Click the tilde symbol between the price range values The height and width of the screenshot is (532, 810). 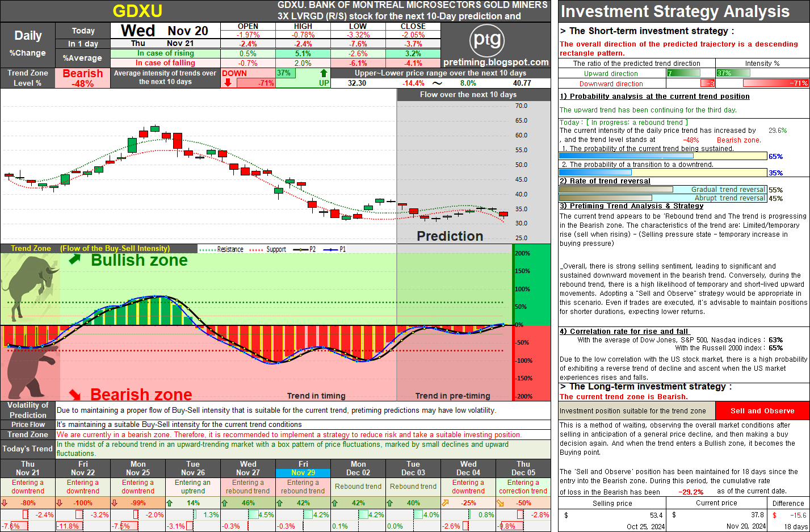pyautogui.click(x=437, y=83)
